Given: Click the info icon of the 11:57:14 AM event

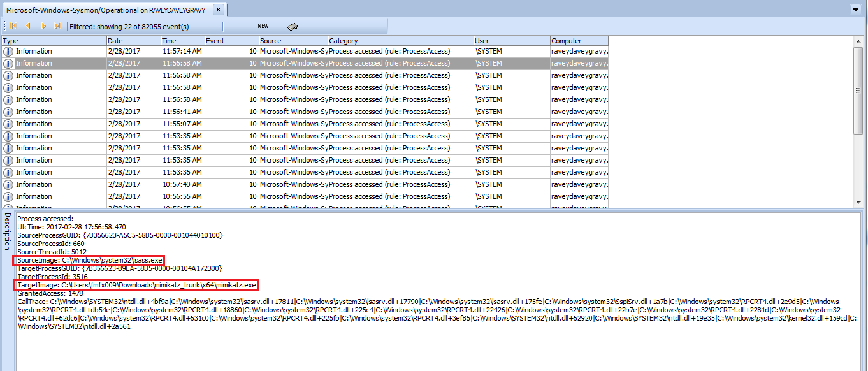Looking at the screenshot, I should pyautogui.click(x=9, y=52).
